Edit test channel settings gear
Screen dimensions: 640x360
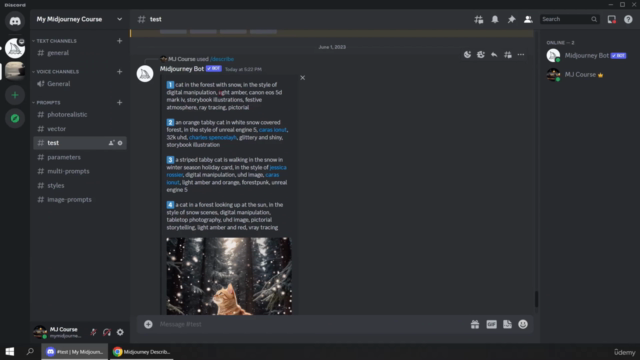pos(120,143)
